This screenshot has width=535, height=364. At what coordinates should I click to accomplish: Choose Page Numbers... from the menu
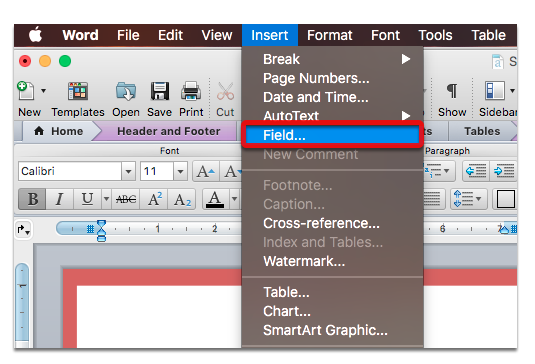pyautogui.click(x=333, y=78)
